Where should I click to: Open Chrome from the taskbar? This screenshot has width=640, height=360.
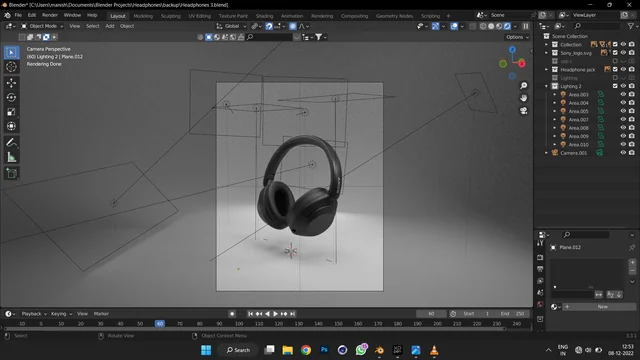click(306, 350)
